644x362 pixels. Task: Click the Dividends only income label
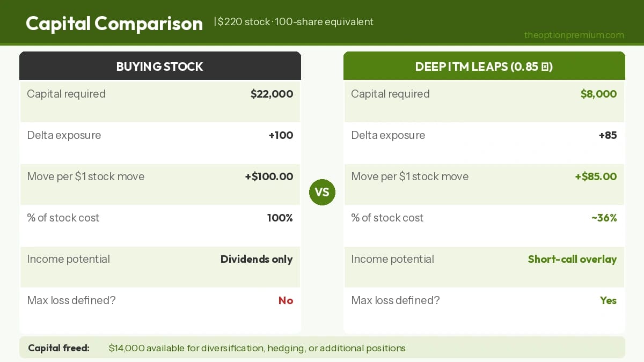click(x=257, y=260)
